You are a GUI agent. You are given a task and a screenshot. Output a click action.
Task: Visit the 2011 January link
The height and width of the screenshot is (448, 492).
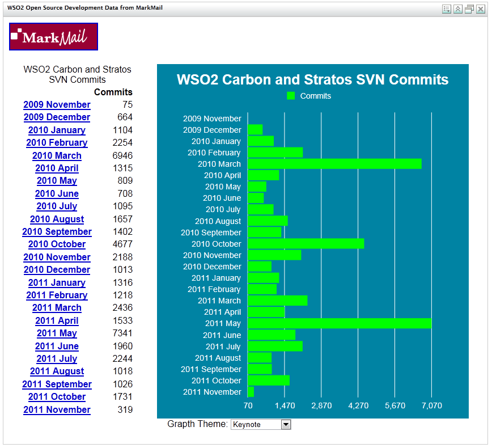click(x=57, y=282)
